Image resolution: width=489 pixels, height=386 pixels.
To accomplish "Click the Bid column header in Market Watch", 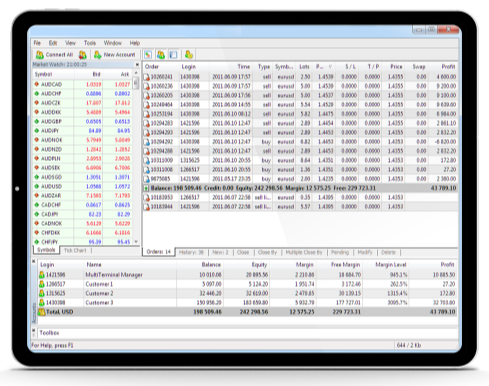I will pyautogui.click(x=88, y=74).
